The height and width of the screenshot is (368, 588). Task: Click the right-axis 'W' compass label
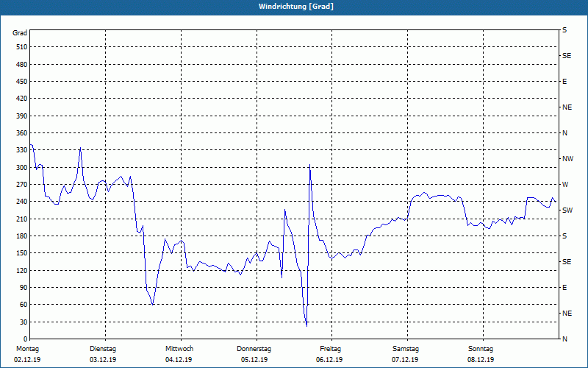565,185
